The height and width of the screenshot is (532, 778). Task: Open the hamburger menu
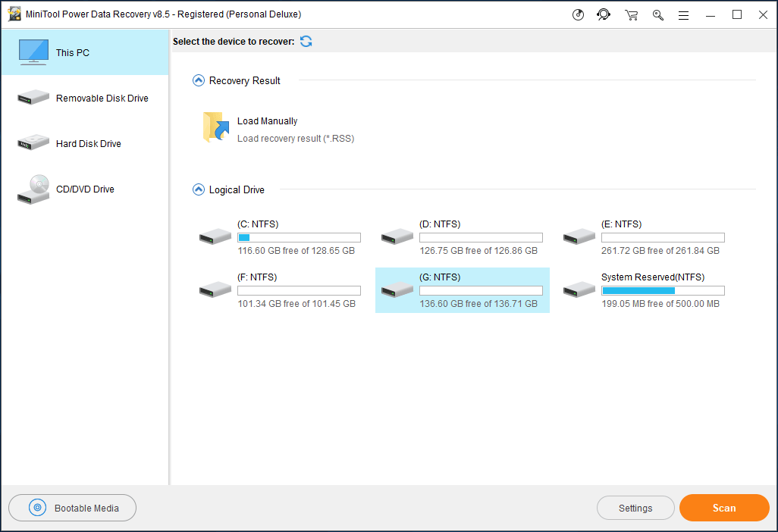pyautogui.click(x=683, y=14)
